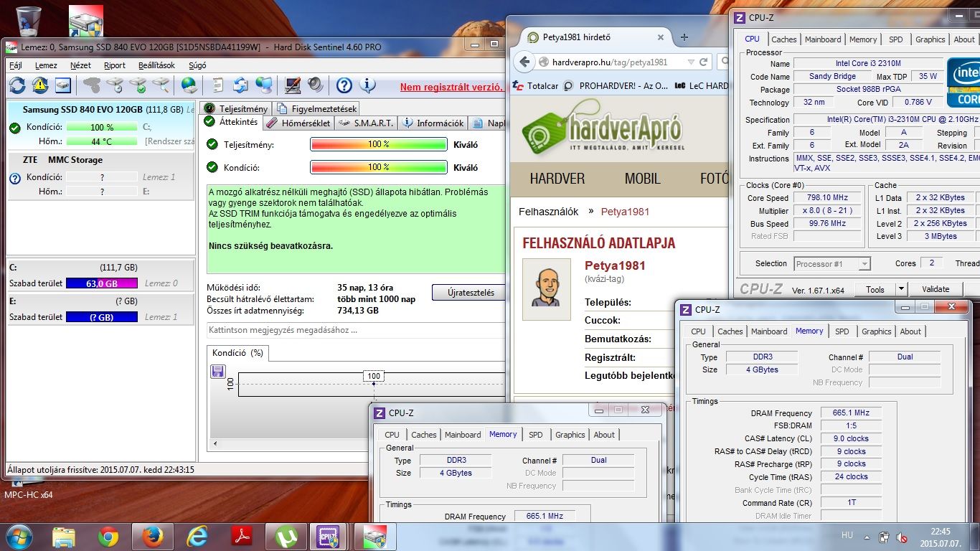Select the Graphics tab in top CPU-Z window
Image resolution: width=980 pixels, height=551 pixels.
pos(930,39)
